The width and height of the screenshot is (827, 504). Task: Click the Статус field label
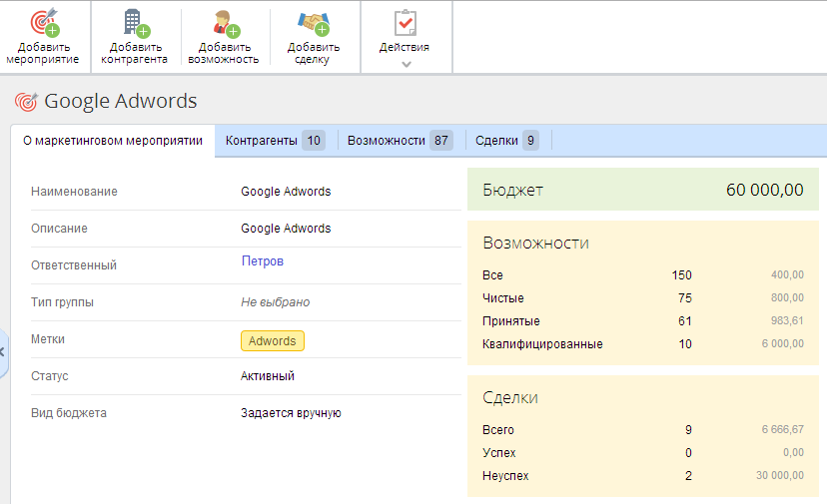pyautogui.click(x=50, y=376)
